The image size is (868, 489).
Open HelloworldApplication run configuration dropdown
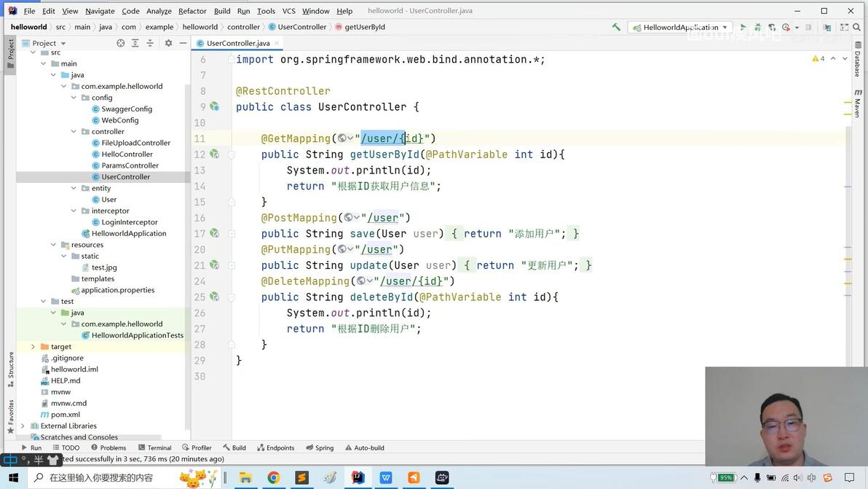tap(680, 26)
